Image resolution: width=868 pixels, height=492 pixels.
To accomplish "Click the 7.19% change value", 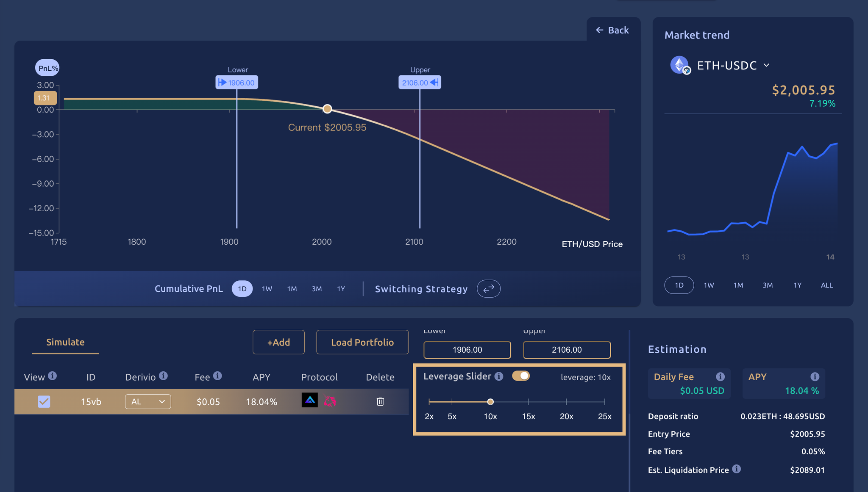I will (x=822, y=104).
